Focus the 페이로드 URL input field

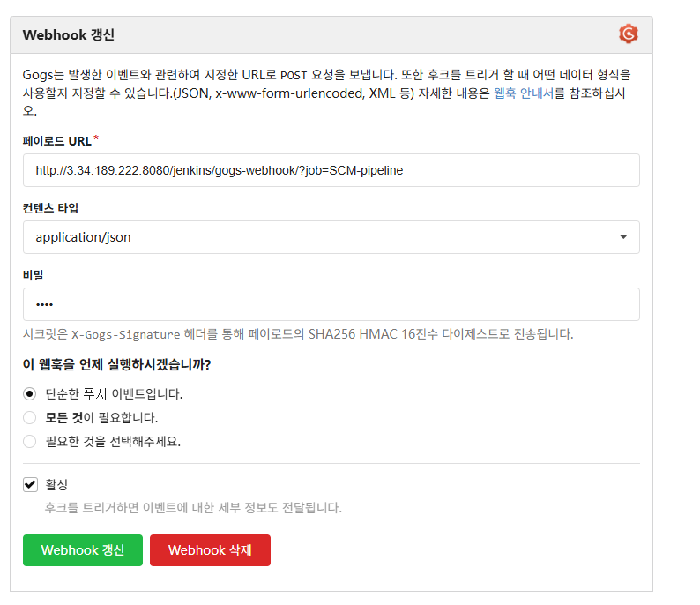pyautogui.click(x=331, y=170)
